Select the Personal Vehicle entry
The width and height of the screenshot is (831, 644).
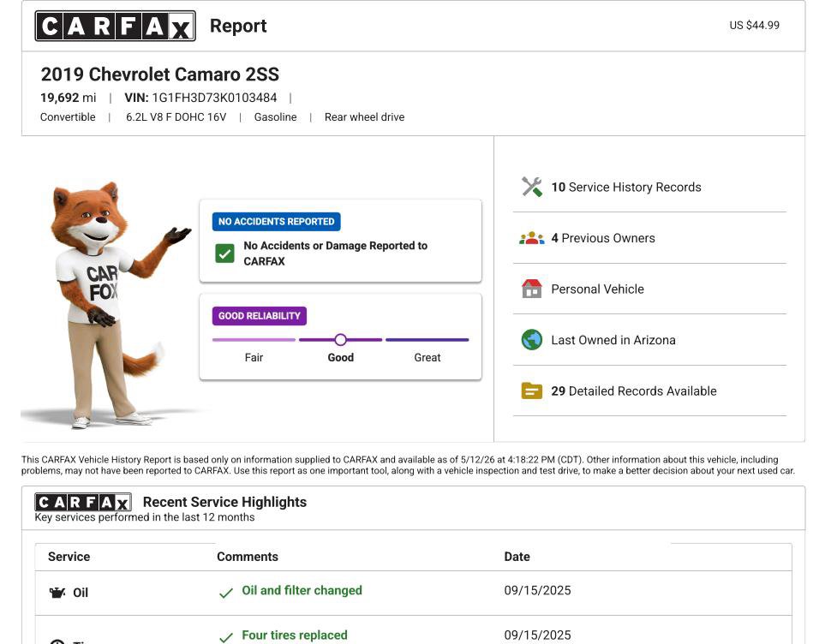[x=597, y=289]
